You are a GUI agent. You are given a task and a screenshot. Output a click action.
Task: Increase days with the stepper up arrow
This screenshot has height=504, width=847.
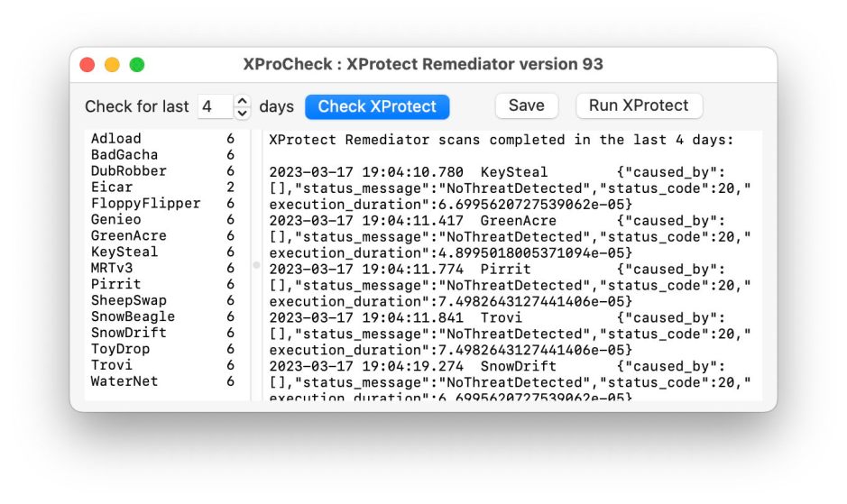(243, 100)
